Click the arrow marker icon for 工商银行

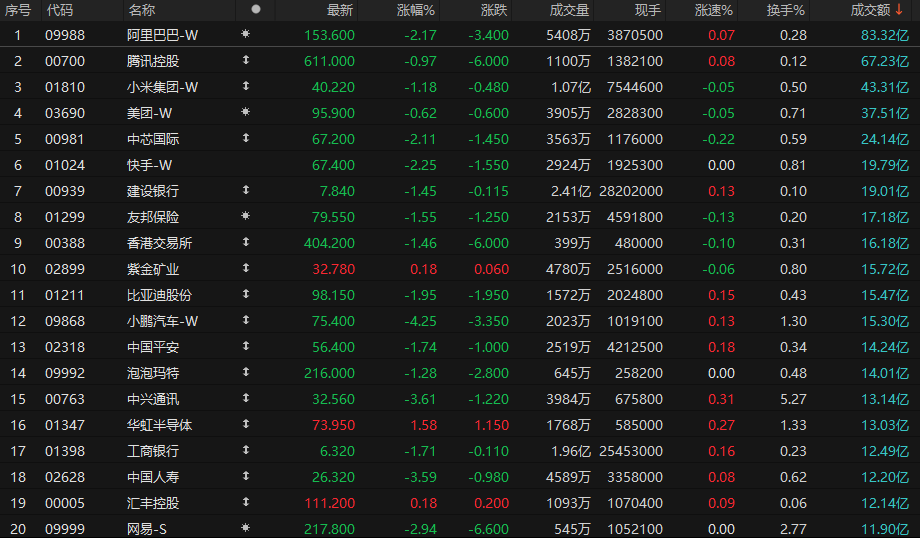click(x=246, y=449)
